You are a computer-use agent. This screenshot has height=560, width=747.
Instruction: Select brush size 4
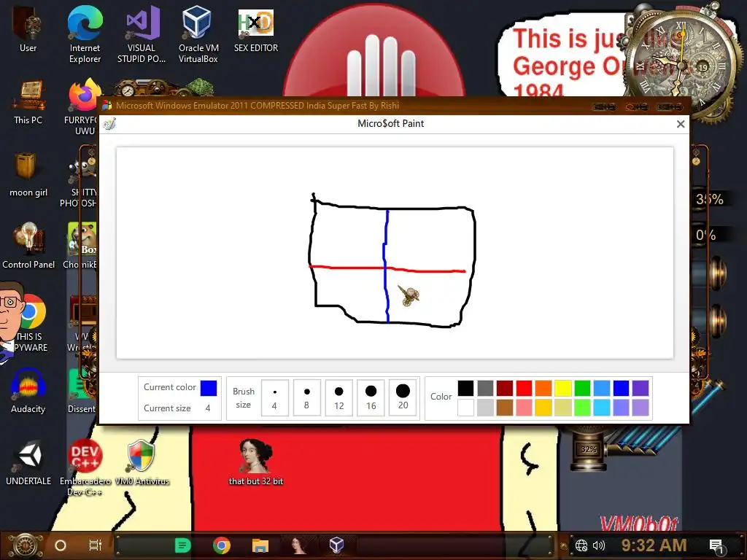(274, 397)
